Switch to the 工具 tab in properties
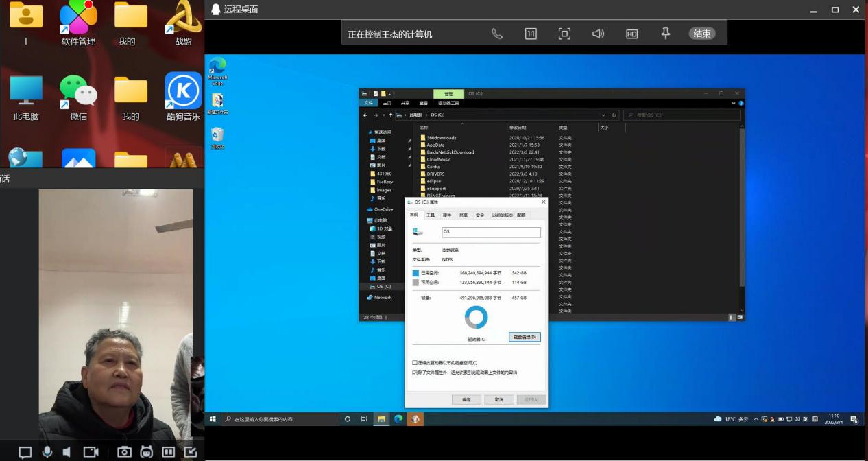The image size is (868, 461). 430,215
